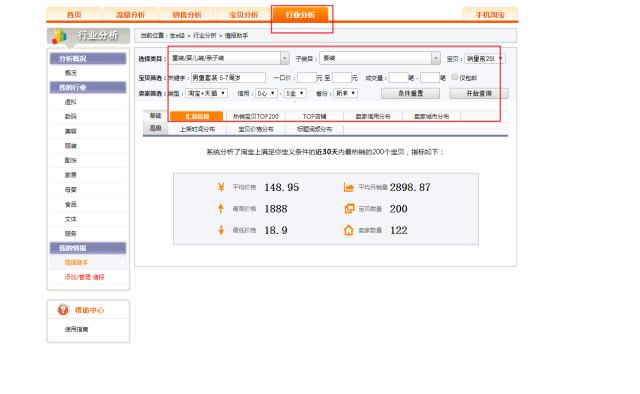
Task: Open the 服装 industry in the sidebar
Action: pos(71,146)
